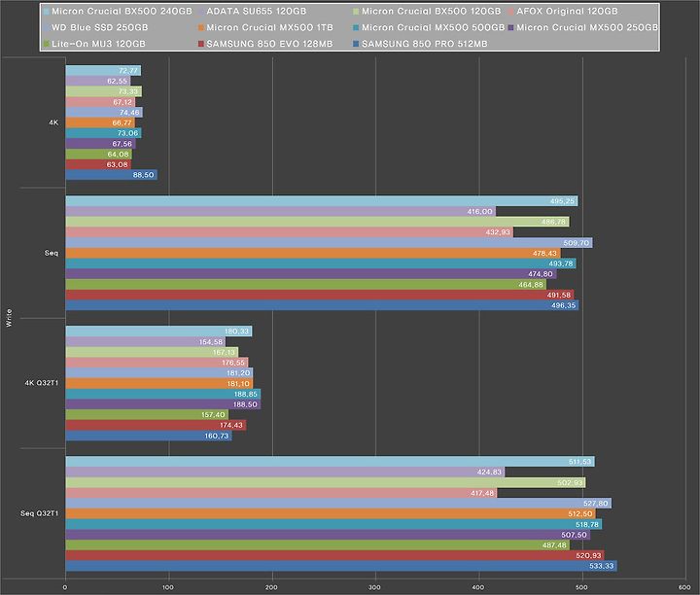Click the 474,80 value label
Screen dimensions: 700x595
click(541, 274)
